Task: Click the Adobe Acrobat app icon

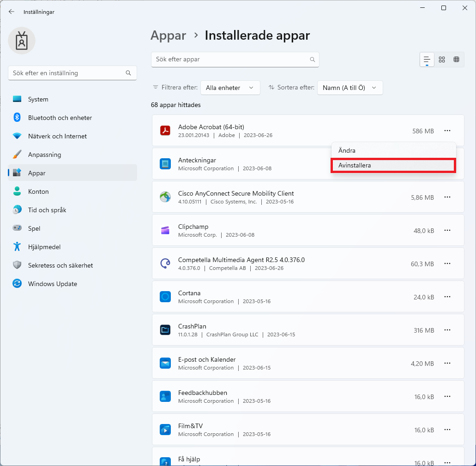Action: [x=165, y=131]
